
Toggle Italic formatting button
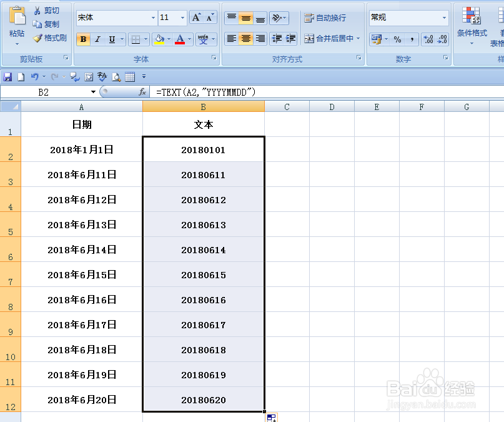click(97, 39)
